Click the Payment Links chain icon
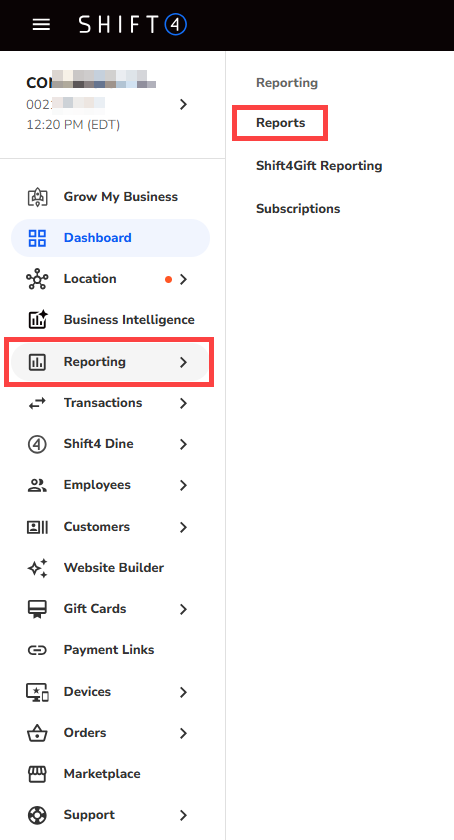The height and width of the screenshot is (840, 454). pyautogui.click(x=37, y=650)
